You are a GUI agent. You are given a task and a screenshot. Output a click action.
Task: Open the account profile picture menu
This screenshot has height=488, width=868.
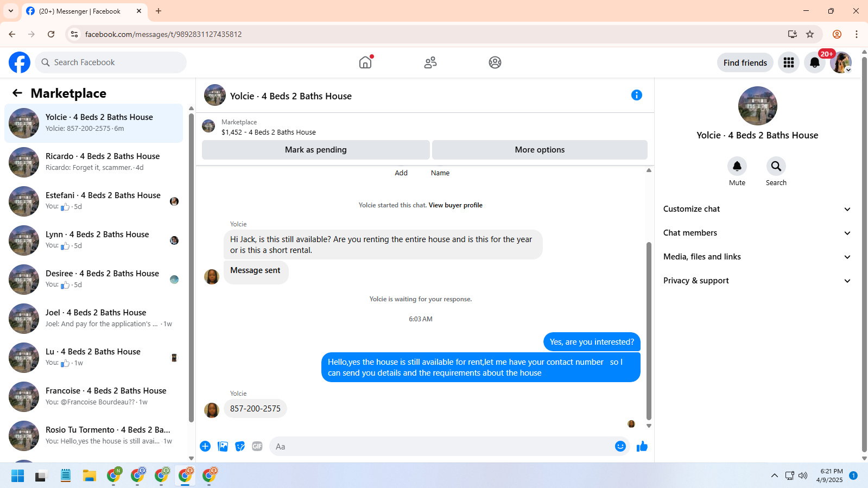pyautogui.click(x=841, y=62)
